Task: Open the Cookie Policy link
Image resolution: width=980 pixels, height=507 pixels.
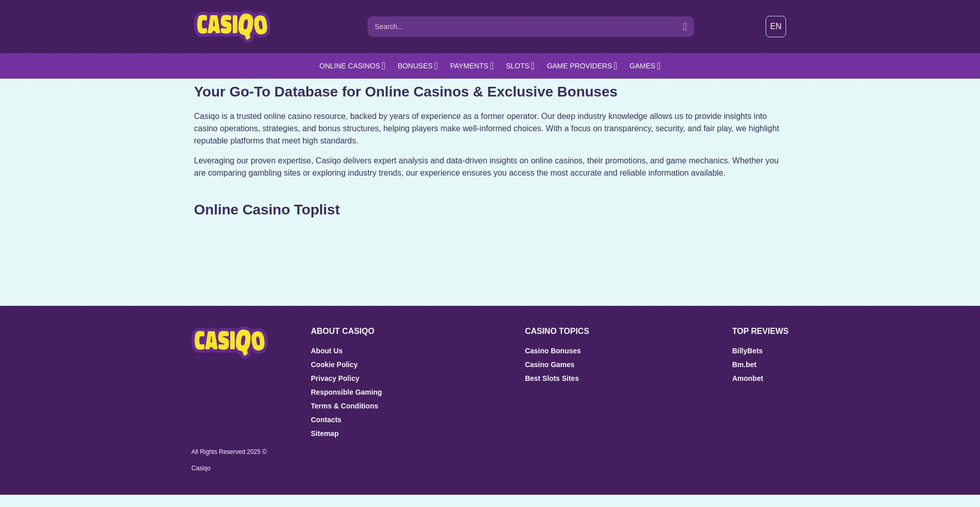Action: click(334, 365)
